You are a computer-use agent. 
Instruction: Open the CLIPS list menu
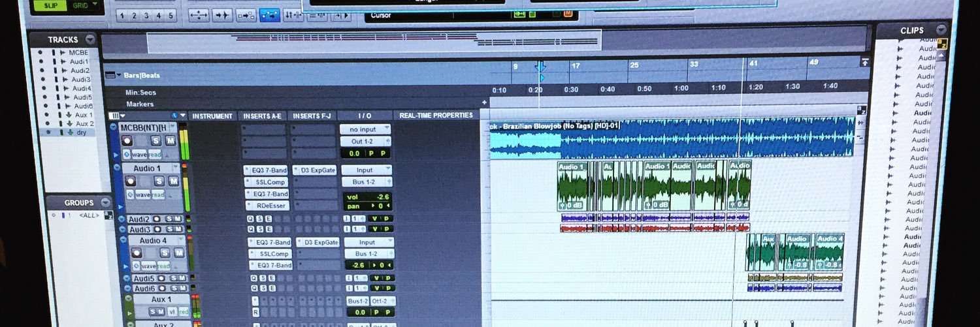[941, 30]
